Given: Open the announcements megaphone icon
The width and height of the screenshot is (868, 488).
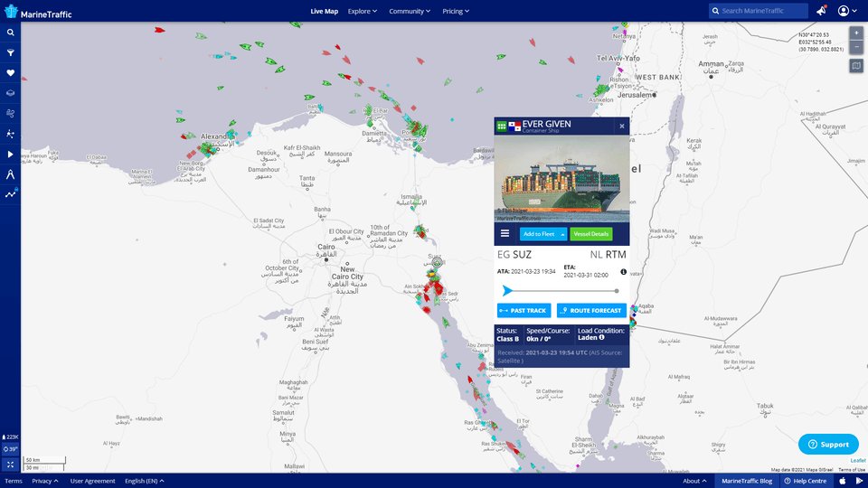Looking at the screenshot, I should click(x=821, y=11).
